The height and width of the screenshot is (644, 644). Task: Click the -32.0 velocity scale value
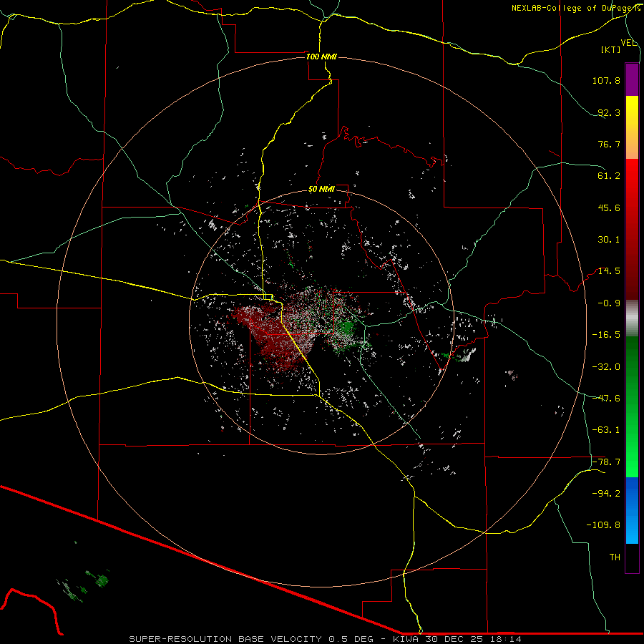pyautogui.click(x=606, y=367)
